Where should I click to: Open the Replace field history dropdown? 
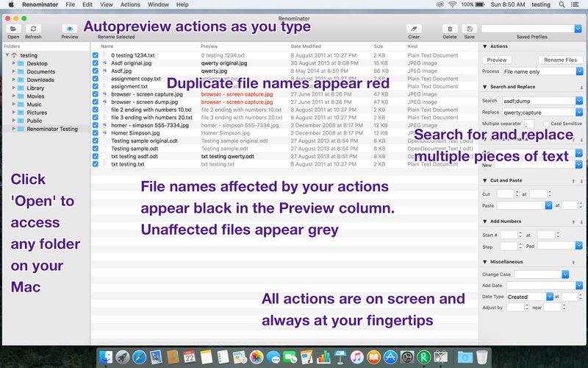tap(579, 112)
